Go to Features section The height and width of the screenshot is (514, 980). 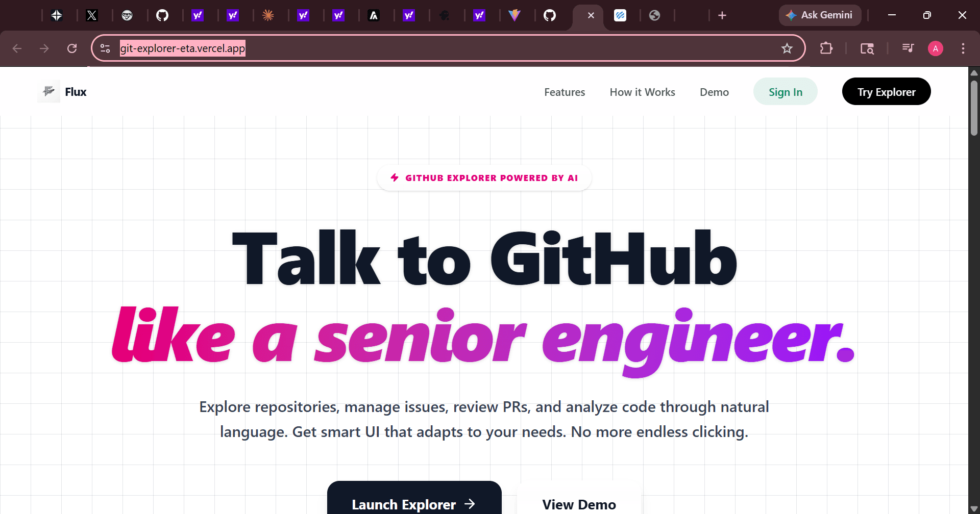(565, 92)
